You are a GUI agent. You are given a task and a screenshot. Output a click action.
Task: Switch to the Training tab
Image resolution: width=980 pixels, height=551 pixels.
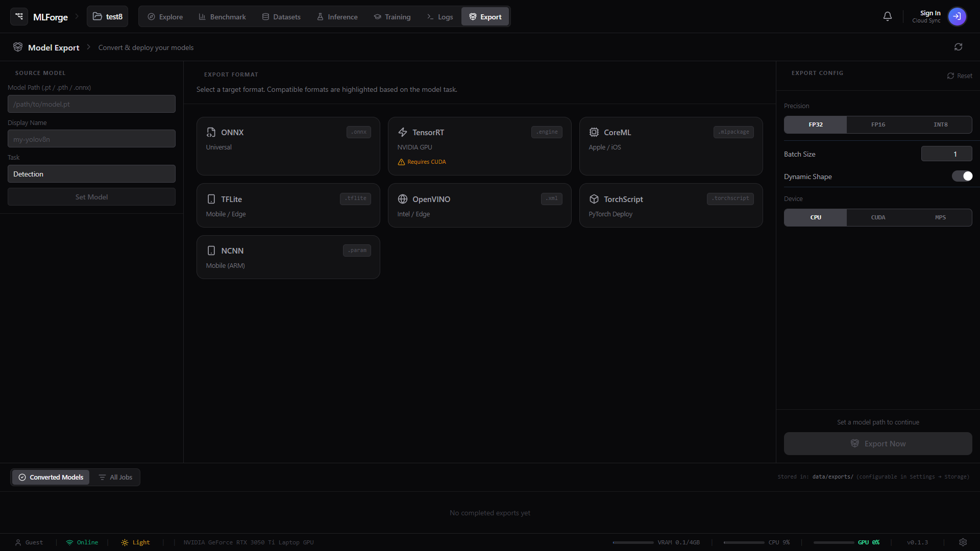point(392,17)
